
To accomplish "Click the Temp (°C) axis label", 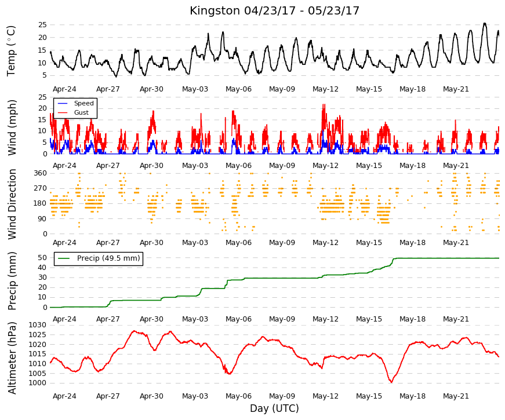I will coord(11,51).
